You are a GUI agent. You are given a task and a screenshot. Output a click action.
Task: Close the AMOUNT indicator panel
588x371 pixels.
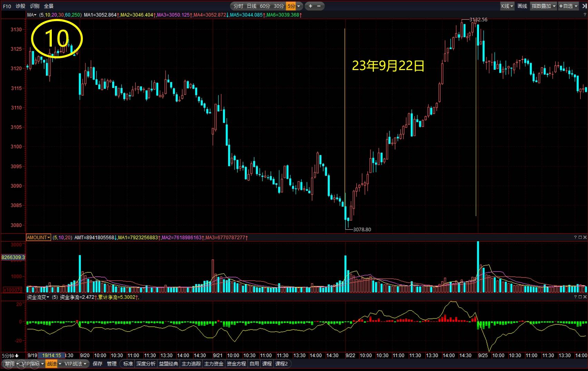585,237
